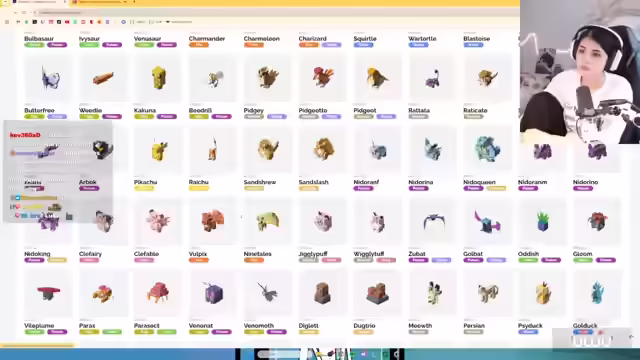Open the Sandslash model thumbnail

coord(322,149)
